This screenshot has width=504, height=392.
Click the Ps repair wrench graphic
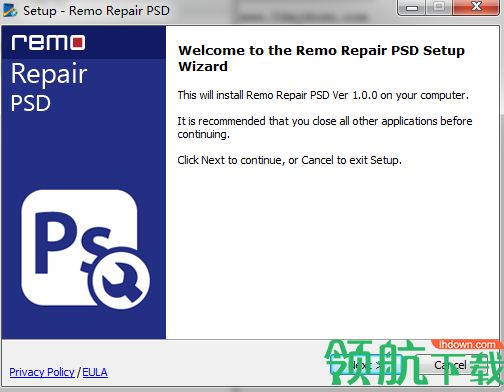click(x=86, y=249)
